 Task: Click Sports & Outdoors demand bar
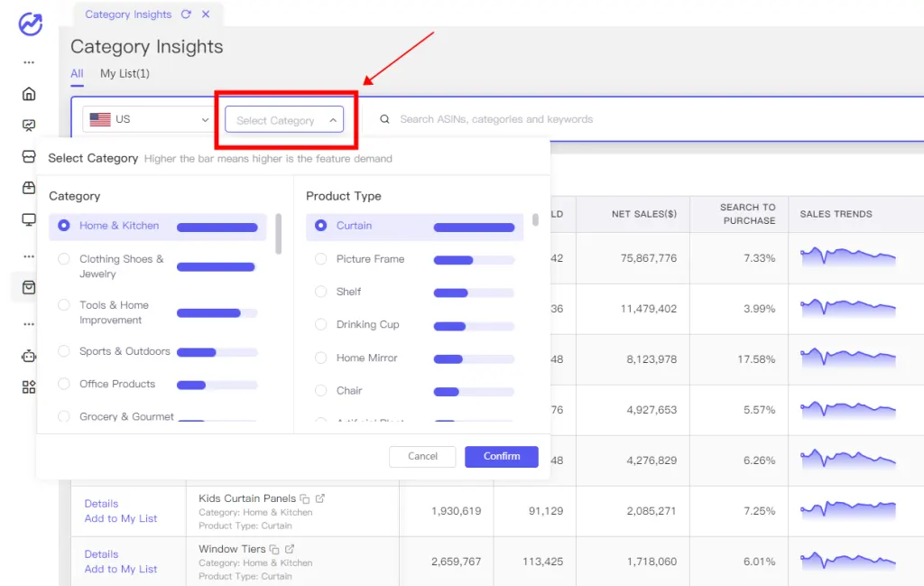tap(217, 352)
